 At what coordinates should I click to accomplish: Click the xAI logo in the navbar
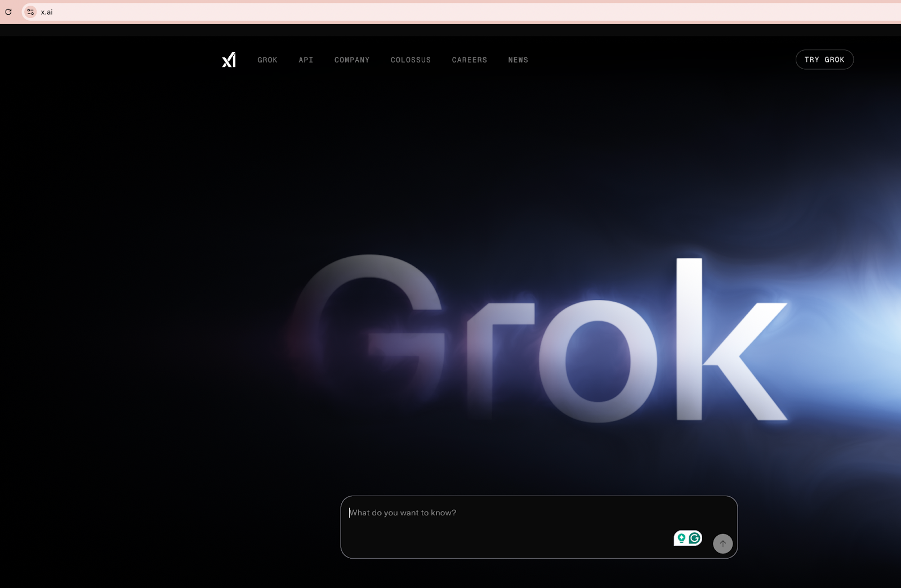[229, 60]
